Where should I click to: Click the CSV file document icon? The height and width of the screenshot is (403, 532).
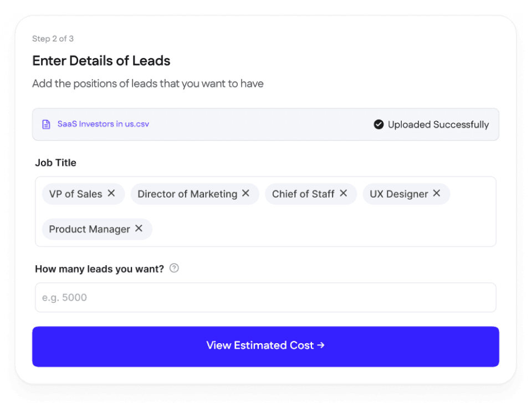point(46,125)
